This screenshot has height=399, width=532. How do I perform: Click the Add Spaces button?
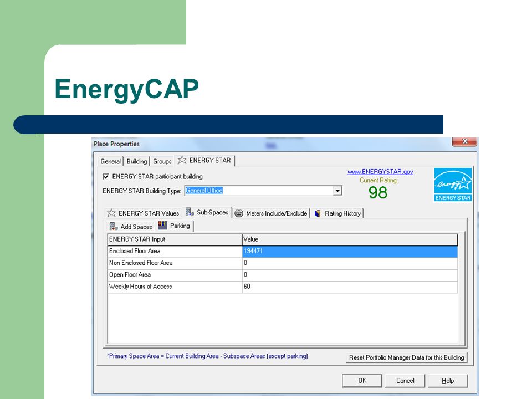pos(131,226)
